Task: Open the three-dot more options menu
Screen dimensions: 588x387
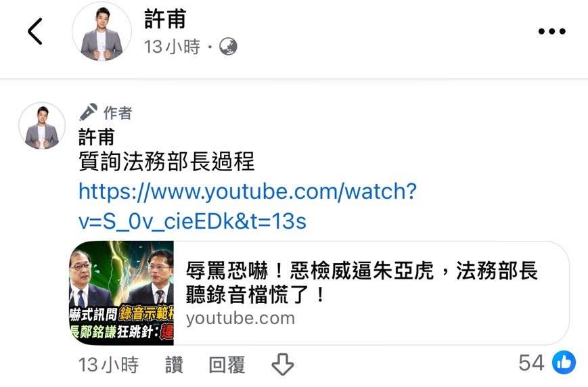Action: click(551, 32)
